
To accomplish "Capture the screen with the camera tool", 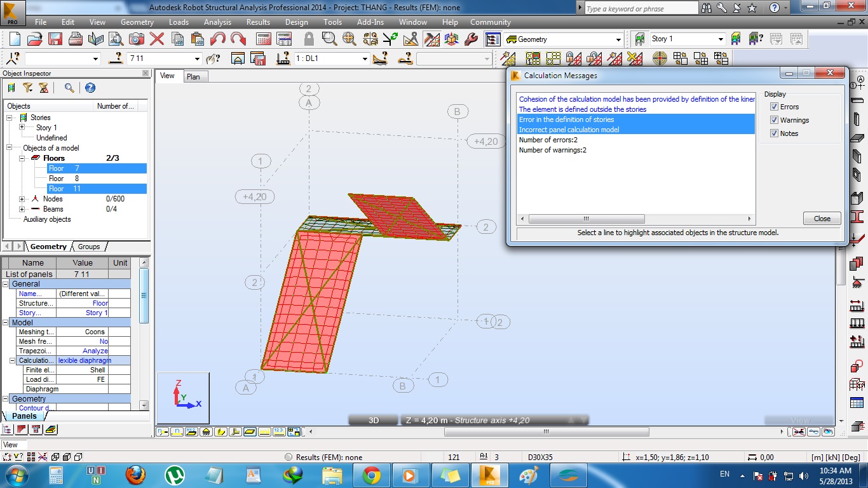I will click(137, 39).
